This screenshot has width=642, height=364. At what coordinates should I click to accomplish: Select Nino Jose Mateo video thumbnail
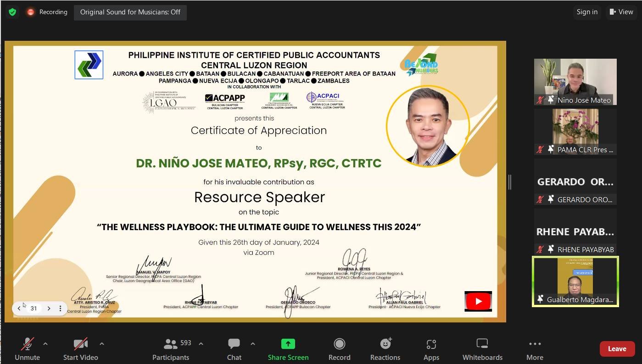(x=575, y=81)
